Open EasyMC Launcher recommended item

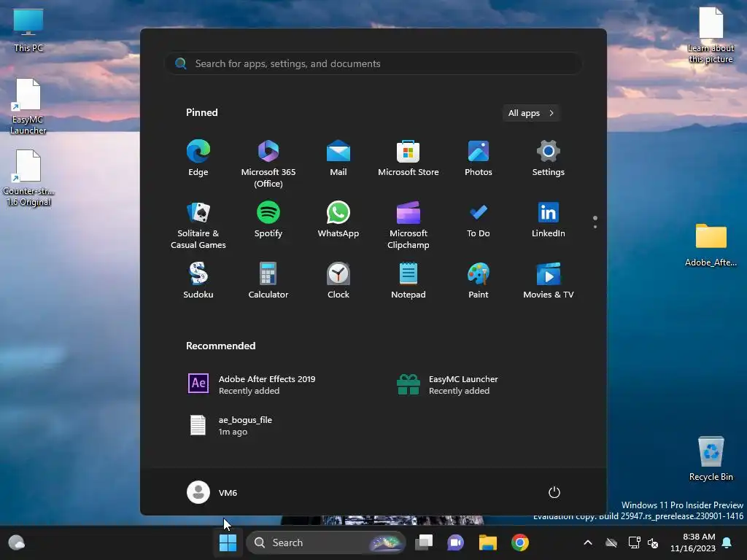click(x=447, y=384)
